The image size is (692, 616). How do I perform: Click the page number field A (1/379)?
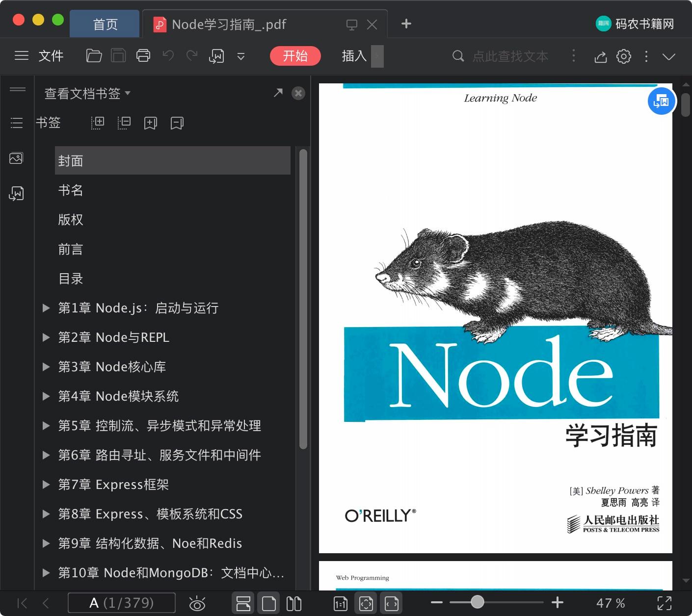click(121, 603)
